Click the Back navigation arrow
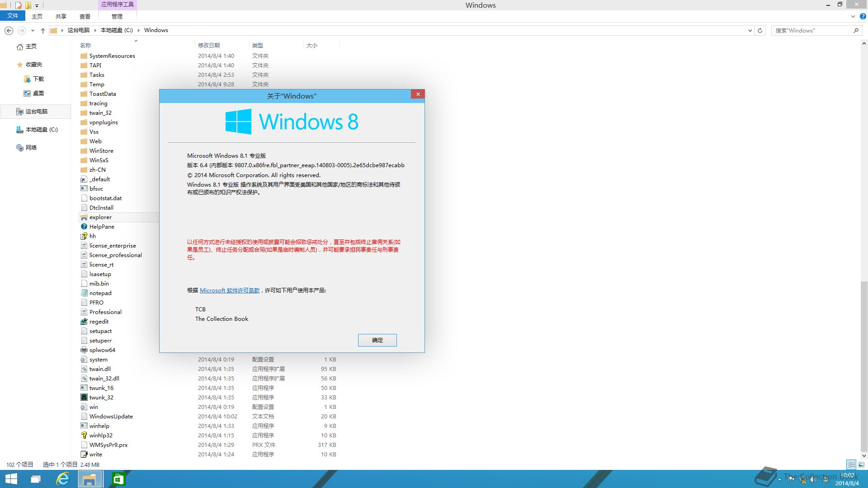 9,30
